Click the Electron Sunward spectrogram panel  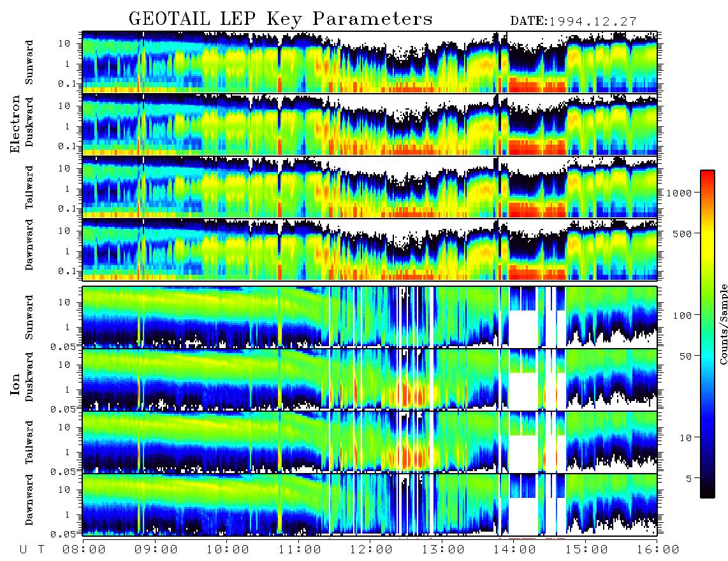coord(370,62)
